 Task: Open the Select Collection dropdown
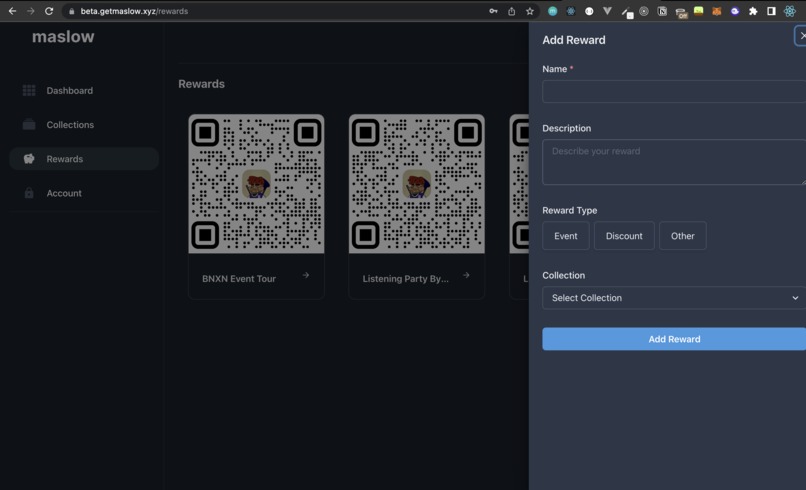tap(674, 298)
